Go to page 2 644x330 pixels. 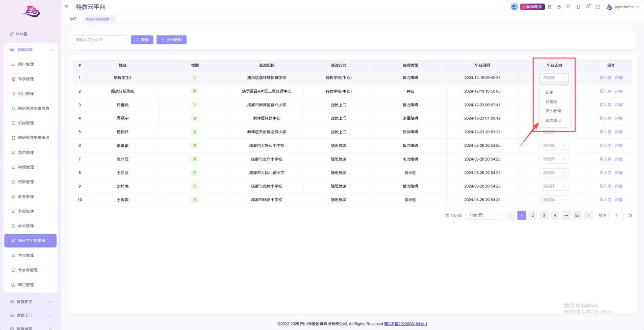tap(533, 215)
